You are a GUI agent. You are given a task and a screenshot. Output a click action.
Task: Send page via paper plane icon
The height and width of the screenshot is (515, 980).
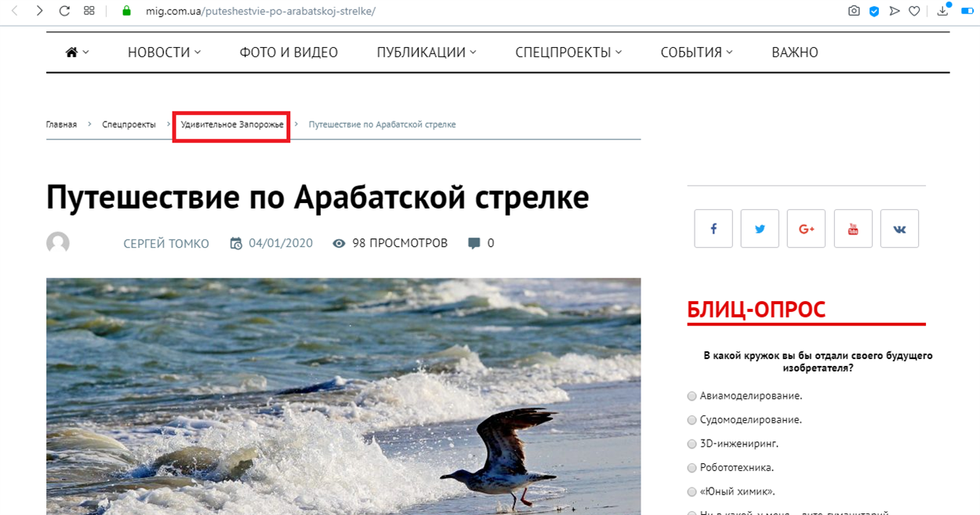pos(895,11)
